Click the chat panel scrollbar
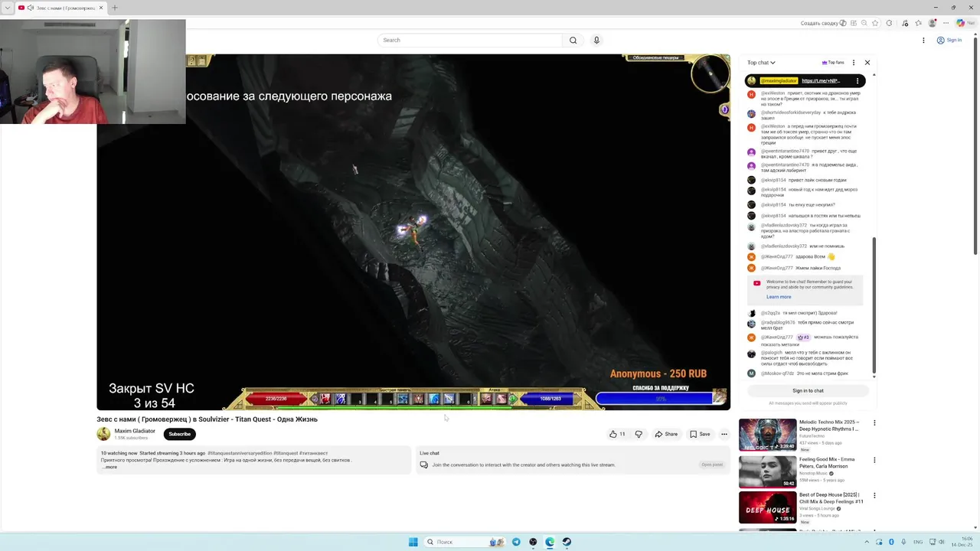 [x=874, y=306]
